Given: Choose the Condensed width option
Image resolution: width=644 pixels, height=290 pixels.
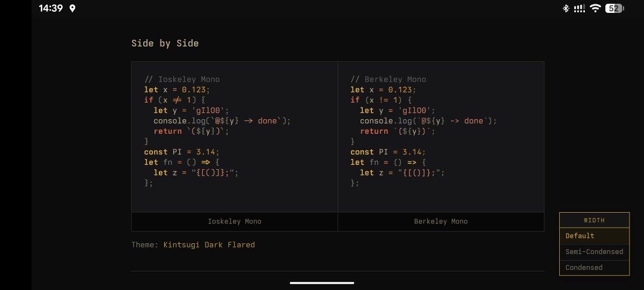Looking at the screenshot, I should click(x=594, y=267).
